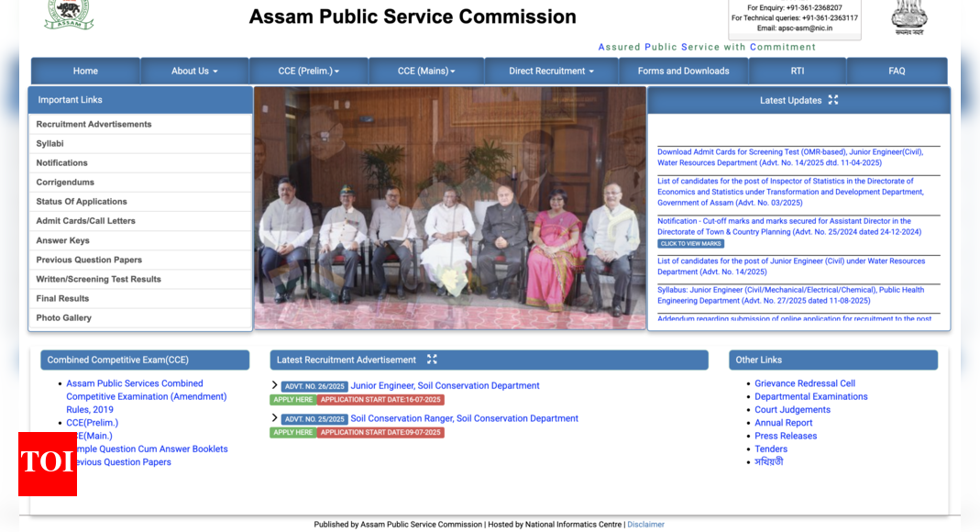Open Junior Engineer (Civil) Water Resources candidates list

[791, 266]
